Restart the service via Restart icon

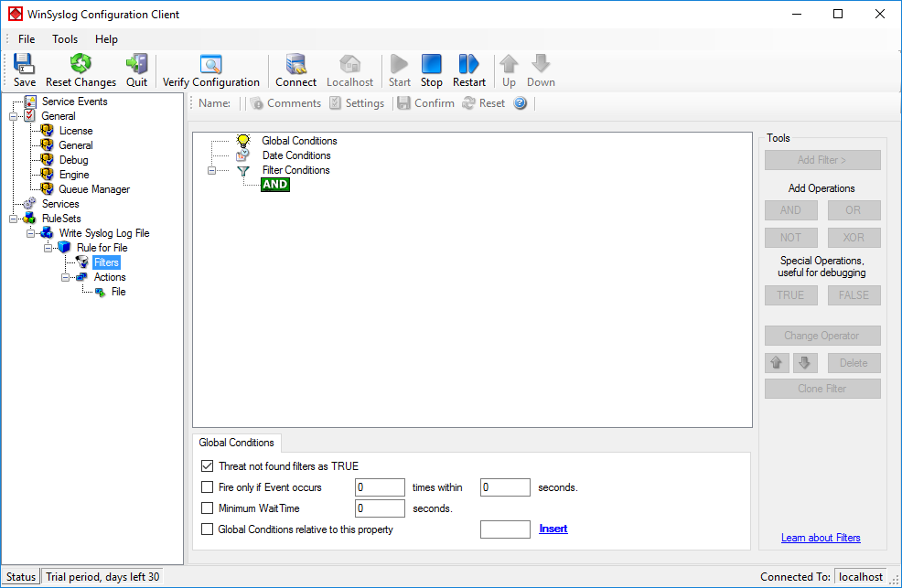pyautogui.click(x=468, y=64)
